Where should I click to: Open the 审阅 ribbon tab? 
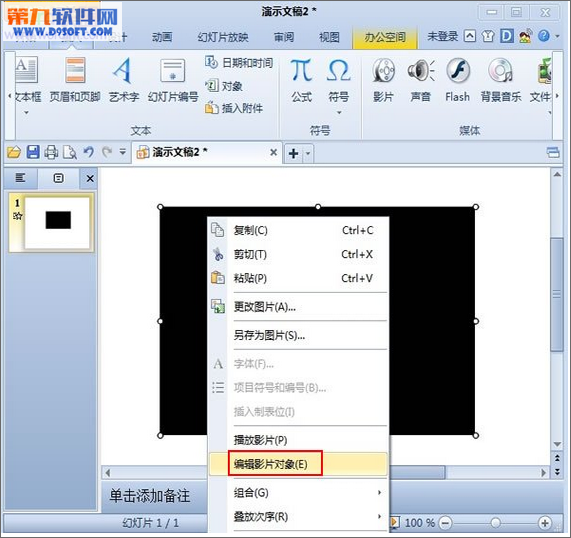[284, 37]
